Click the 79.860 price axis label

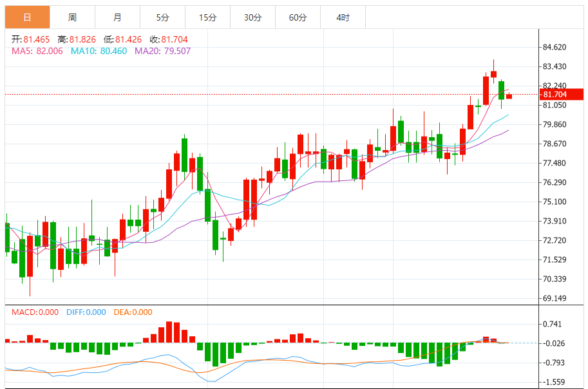pyautogui.click(x=555, y=124)
